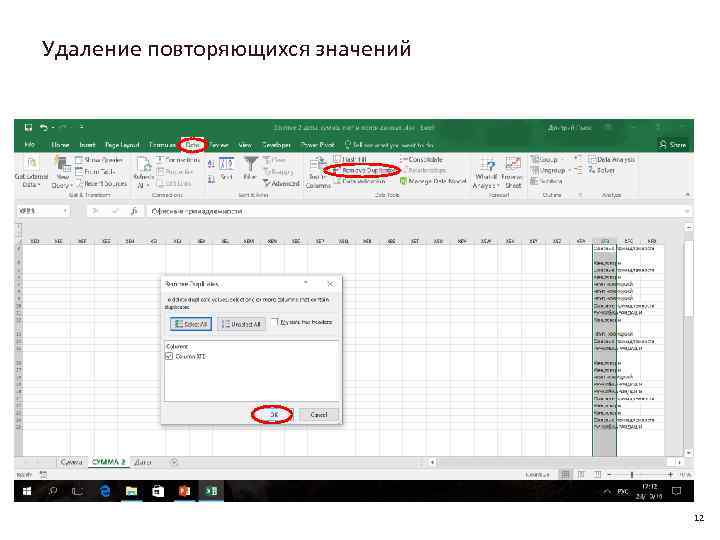Click Recent Sources in the ribbon
Image resolution: width=720 pixels, height=540 pixels.
tap(101, 183)
